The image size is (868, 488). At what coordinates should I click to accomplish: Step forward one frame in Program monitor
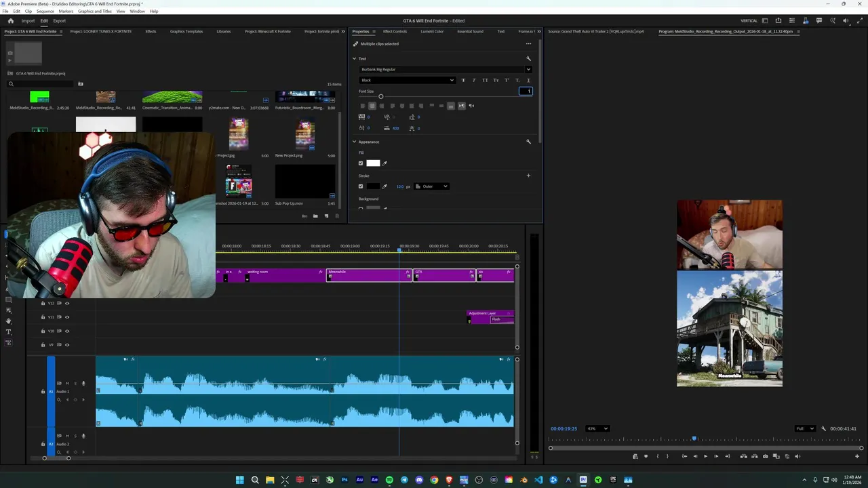click(716, 456)
